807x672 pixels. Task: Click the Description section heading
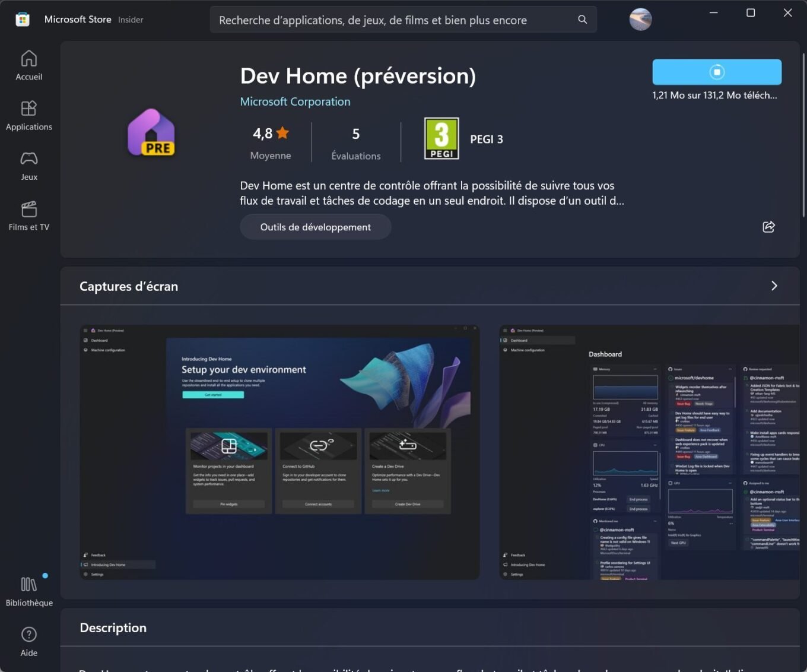[113, 628]
